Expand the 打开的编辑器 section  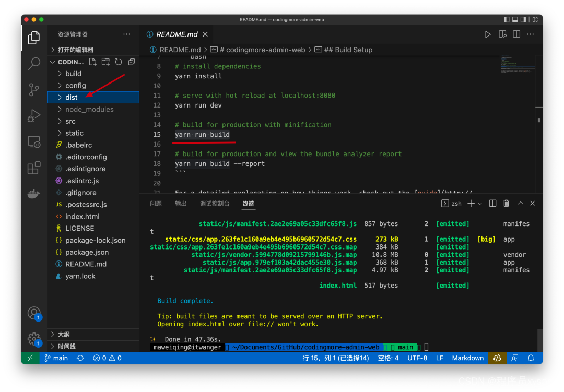tap(93, 50)
